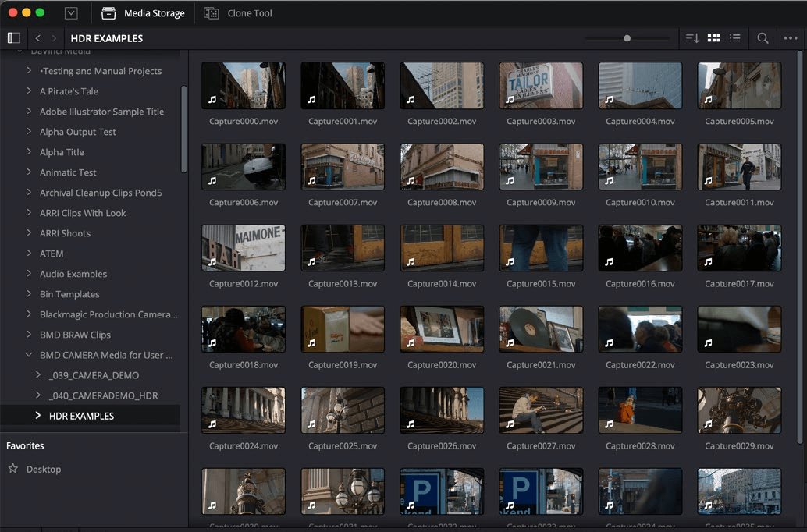Open the three-dot options menu
This screenshot has width=807, height=532.
[791, 37]
